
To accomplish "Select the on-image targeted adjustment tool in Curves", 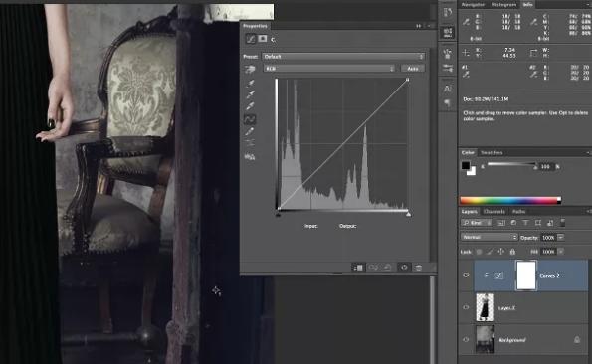I will pos(250,69).
